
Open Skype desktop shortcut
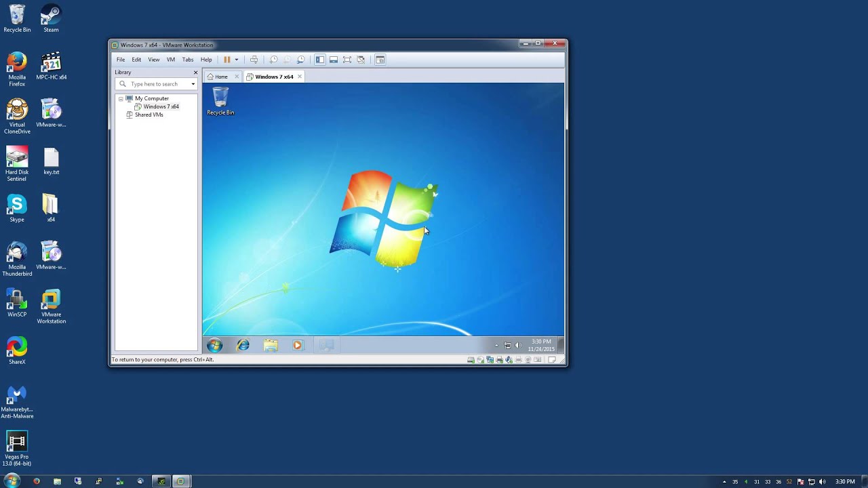point(17,208)
